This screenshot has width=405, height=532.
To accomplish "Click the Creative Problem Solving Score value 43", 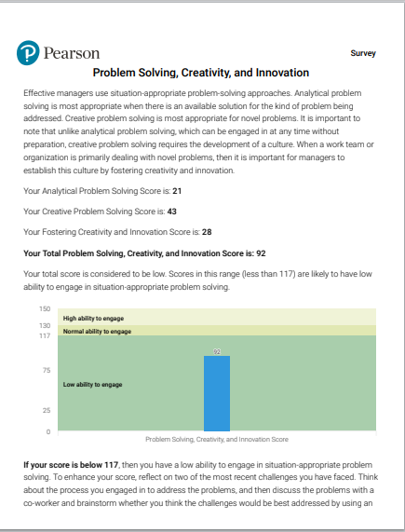I will [x=172, y=211].
